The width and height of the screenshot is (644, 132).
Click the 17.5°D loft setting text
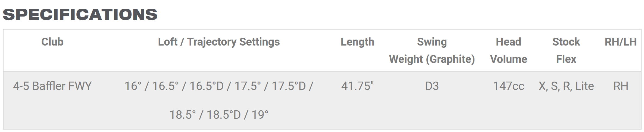(x=289, y=86)
